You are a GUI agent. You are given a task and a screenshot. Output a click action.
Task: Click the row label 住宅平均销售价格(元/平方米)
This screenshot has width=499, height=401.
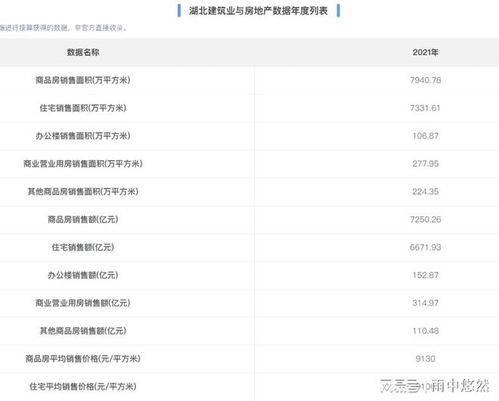click(83, 387)
